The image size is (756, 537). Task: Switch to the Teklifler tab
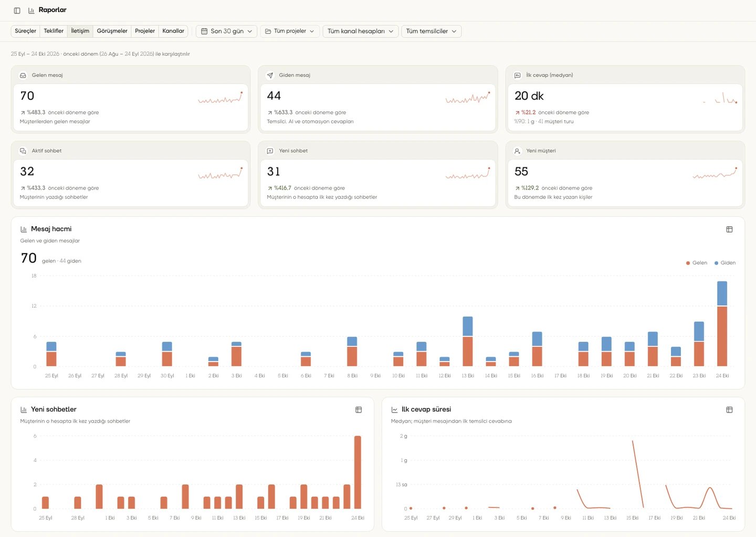point(54,31)
